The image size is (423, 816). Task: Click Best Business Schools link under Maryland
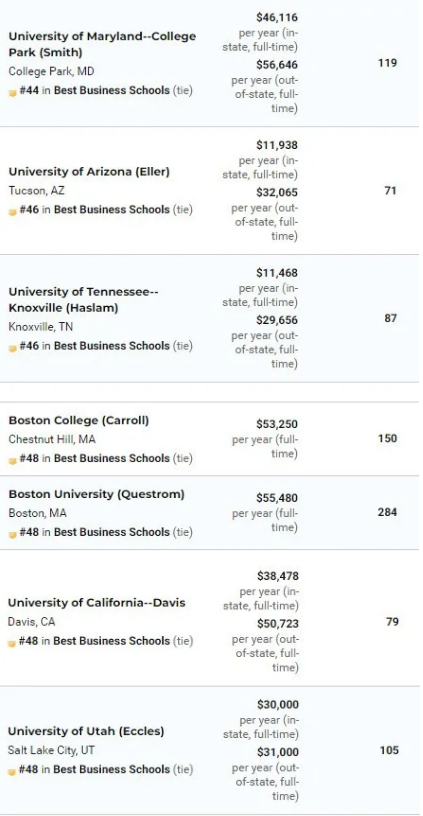pos(112,91)
